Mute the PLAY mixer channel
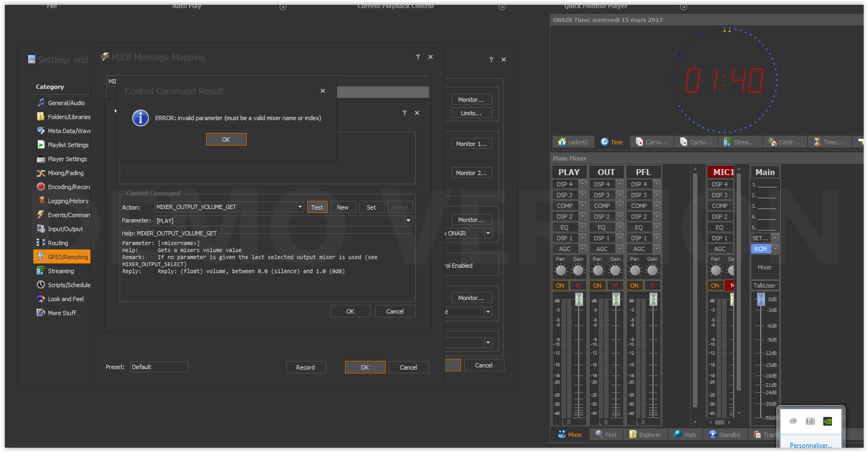Screen dimensions: 868x452 [578, 286]
